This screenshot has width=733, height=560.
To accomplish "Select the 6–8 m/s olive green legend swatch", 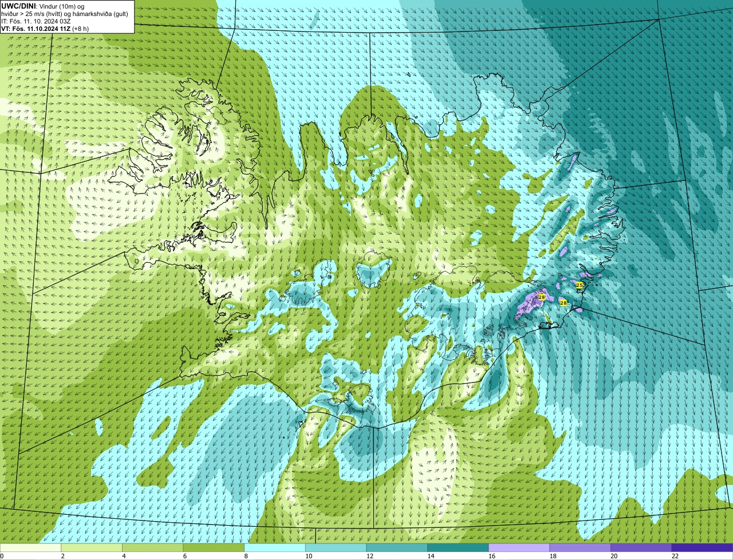I will (x=214, y=547).
